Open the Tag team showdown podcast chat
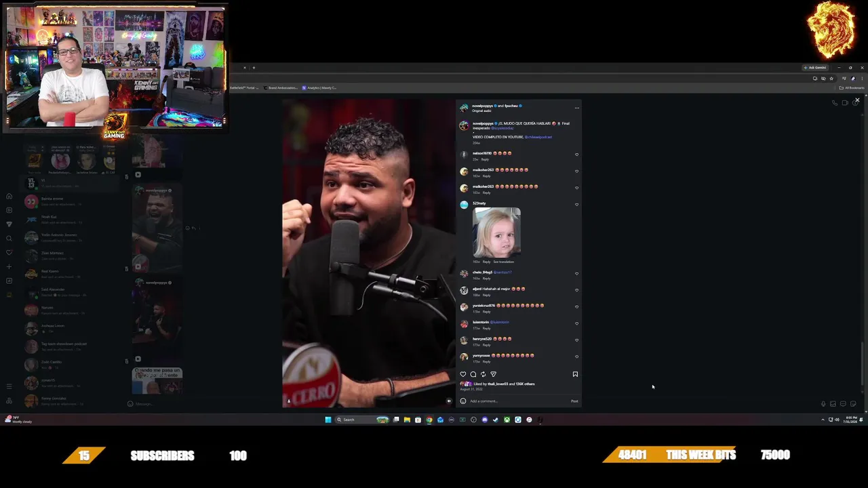The width and height of the screenshot is (868, 488). point(71,346)
